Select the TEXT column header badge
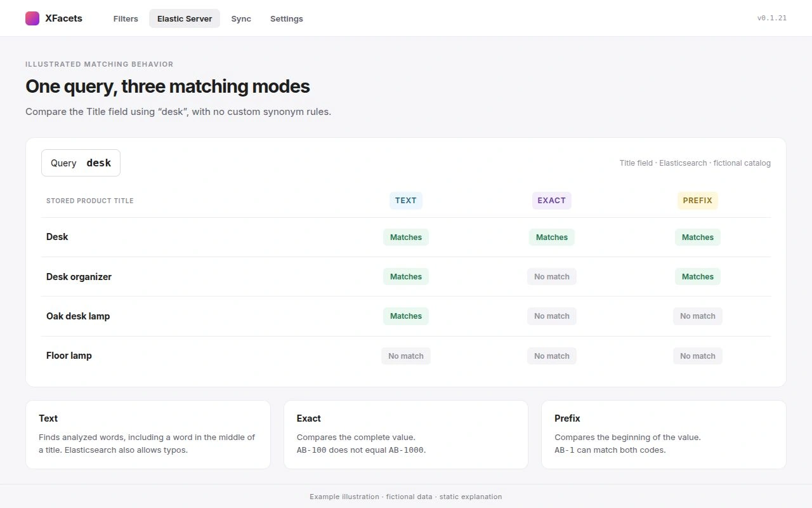The image size is (812, 508). click(x=406, y=201)
